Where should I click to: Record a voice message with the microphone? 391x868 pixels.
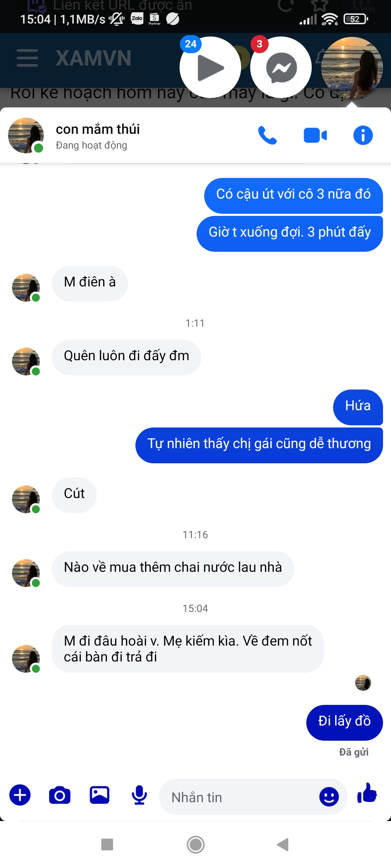pyautogui.click(x=139, y=795)
